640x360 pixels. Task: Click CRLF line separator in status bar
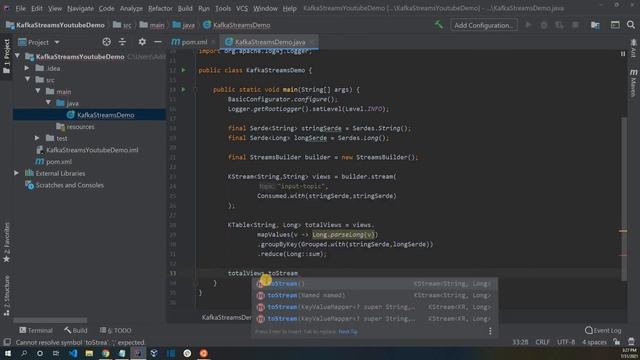click(x=542, y=342)
